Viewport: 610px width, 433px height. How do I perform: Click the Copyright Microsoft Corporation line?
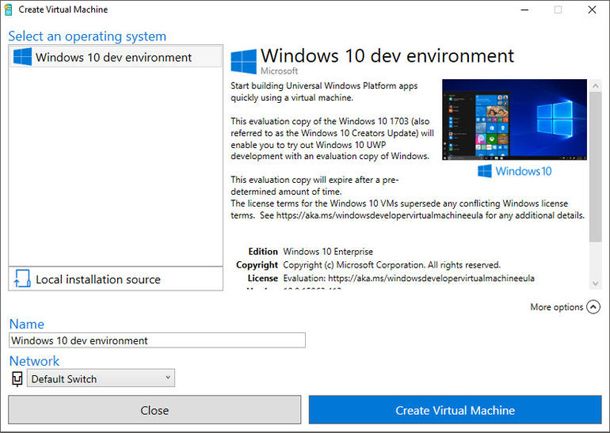pos(391,265)
